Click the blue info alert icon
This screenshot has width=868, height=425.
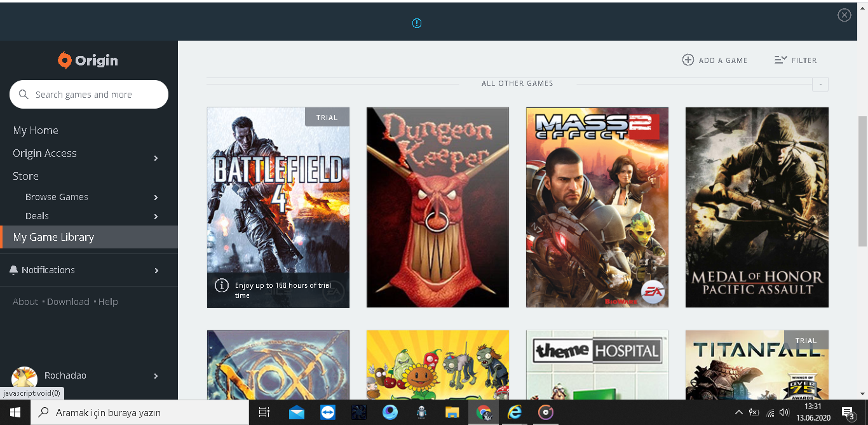pyautogui.click(x=417, y=23)
